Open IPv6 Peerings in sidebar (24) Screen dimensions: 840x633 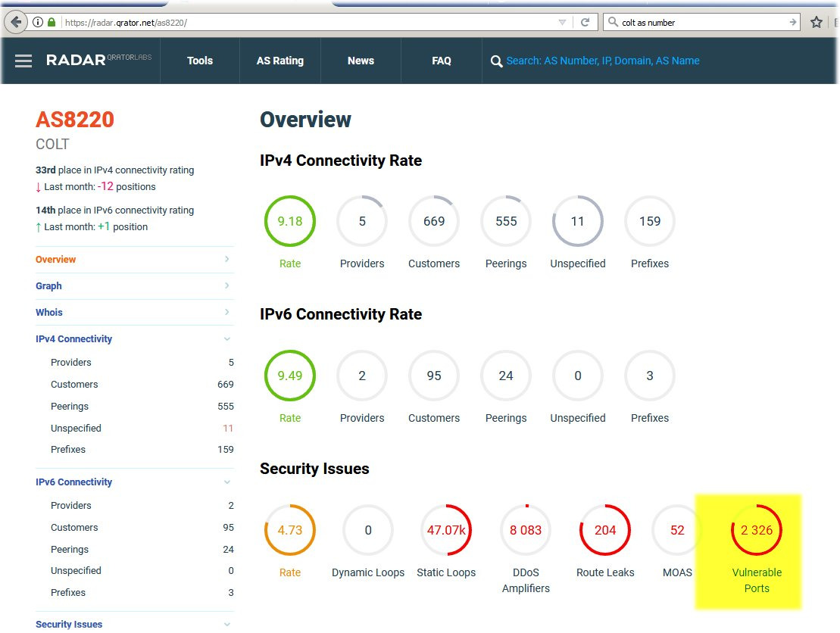coord(142,550)
